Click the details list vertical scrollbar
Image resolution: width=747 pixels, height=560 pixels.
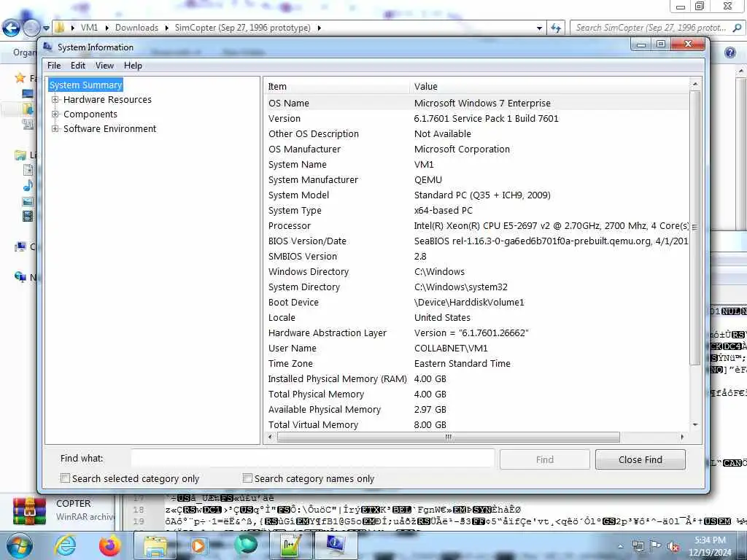click(x=694, y=227)
